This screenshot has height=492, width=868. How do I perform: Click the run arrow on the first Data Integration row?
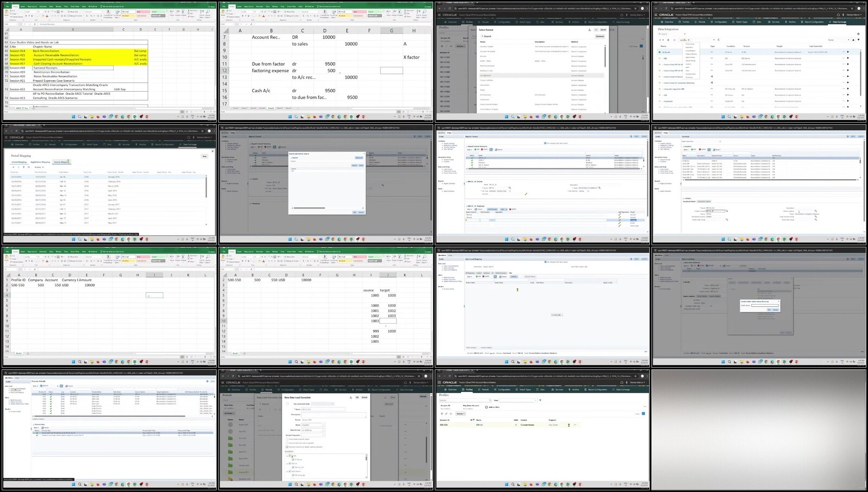click(x=848, y=52)
